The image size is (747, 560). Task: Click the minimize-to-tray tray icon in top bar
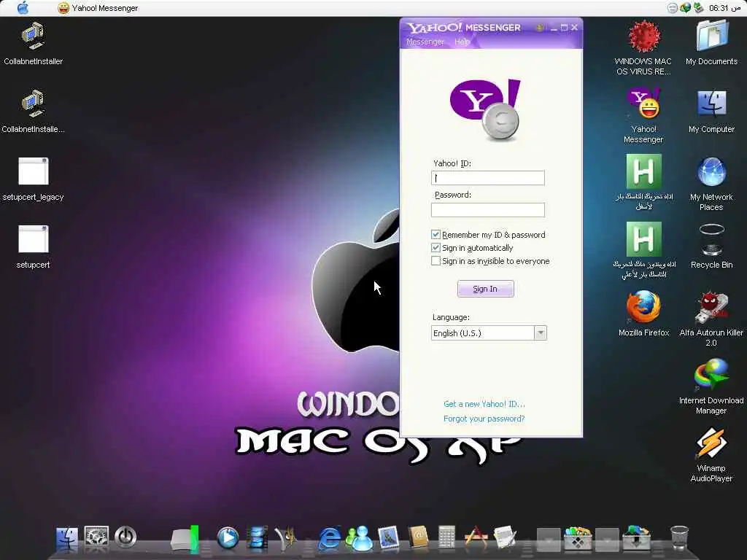pos(672,8)
